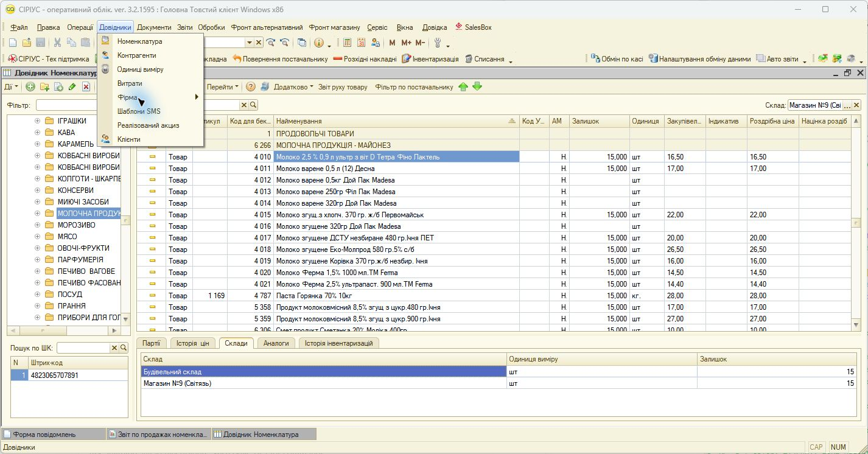
Task: Select Номенклатура in Довідники menu
Action: point(139,41)
